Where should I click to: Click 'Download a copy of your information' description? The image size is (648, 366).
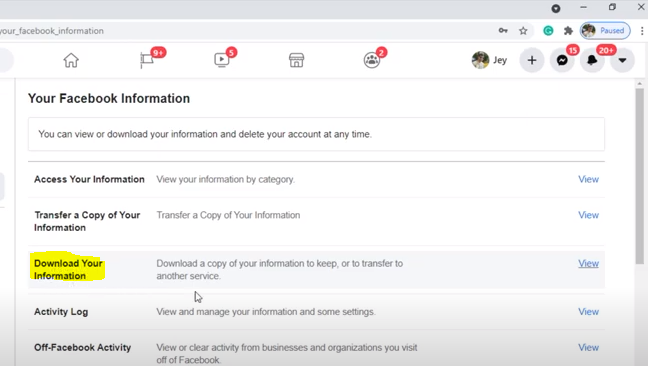(279, 269)
